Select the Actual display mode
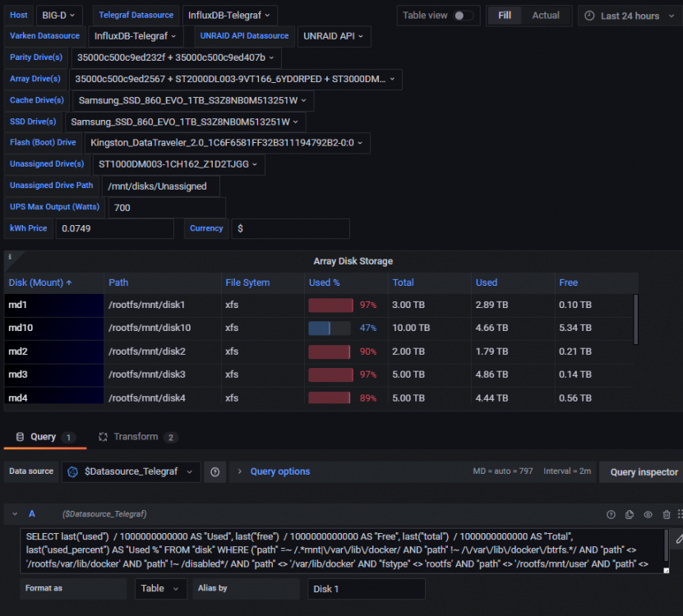Screen dimensions: 683x616 [546, 16]
